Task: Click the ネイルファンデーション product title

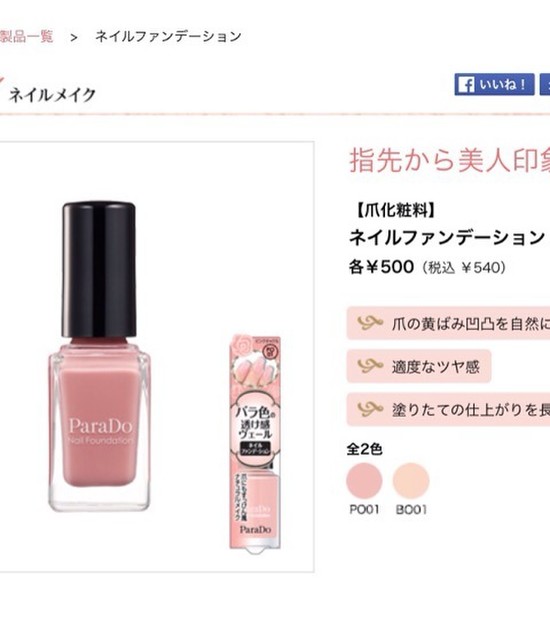Action: tap(447, 237)
